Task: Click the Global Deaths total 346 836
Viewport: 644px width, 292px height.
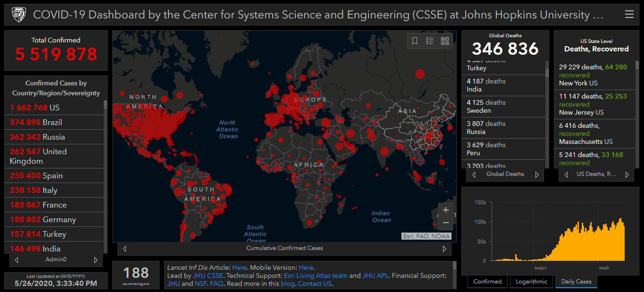Action: (505, 49)
